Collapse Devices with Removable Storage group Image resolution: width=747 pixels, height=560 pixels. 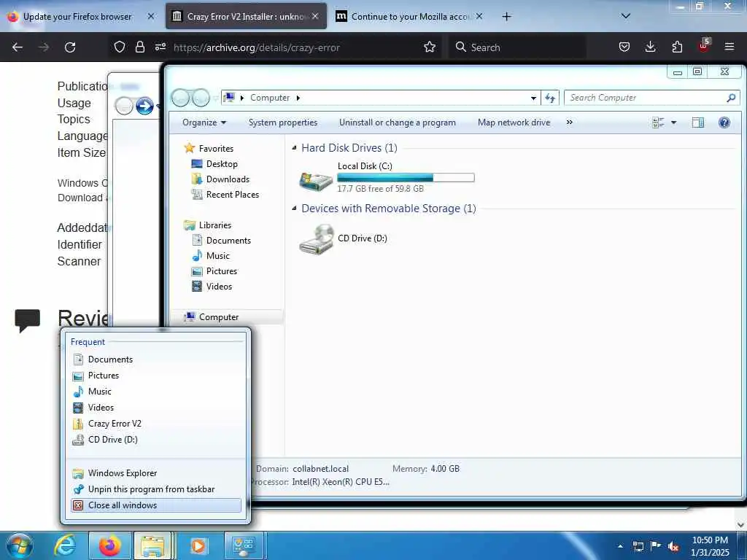click(295, 209)
